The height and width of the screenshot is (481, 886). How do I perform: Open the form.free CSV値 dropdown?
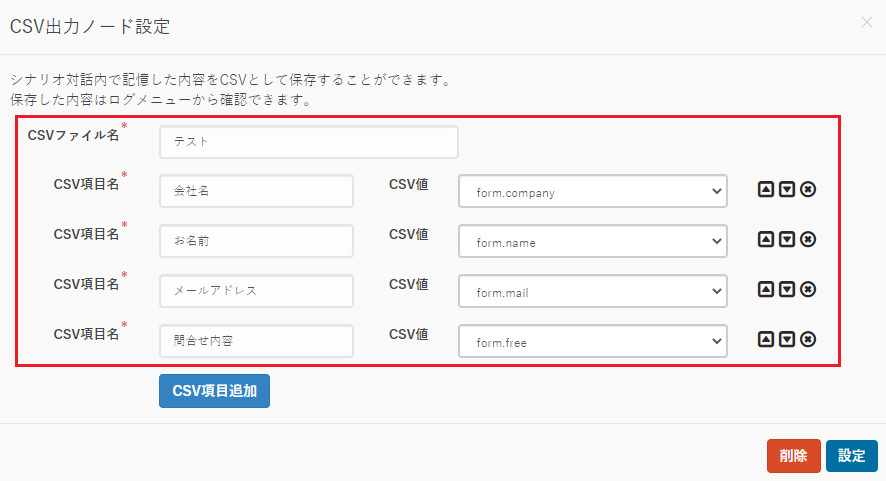[x=593, y=341]
